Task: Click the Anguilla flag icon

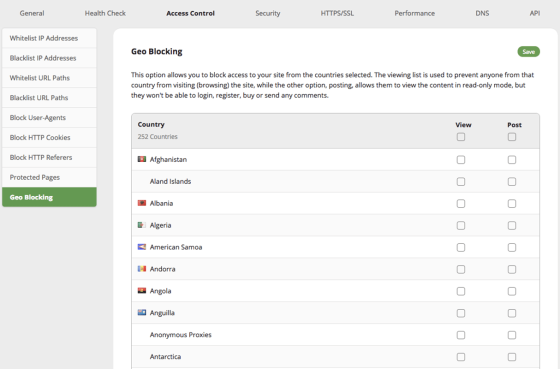Action: pyautogui.click(x=142, y=313)
